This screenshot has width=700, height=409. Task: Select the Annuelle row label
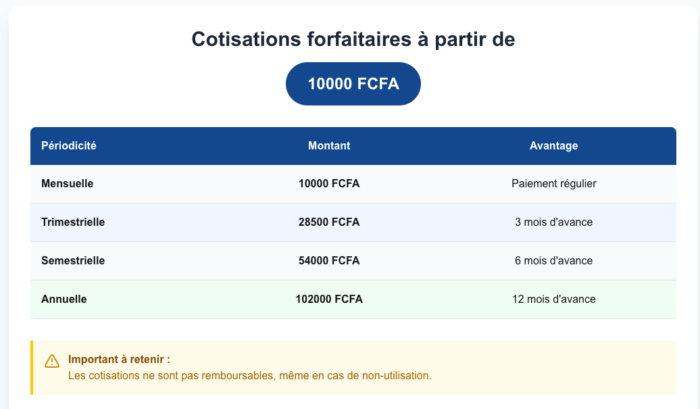tap(64, 299)
